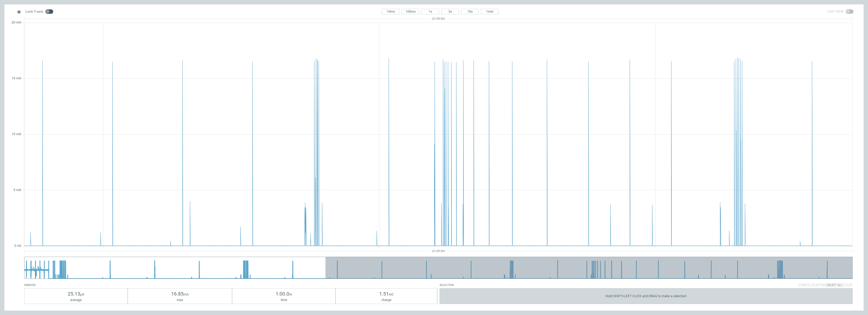The height and width of the screenshot is (315, 868).
Task: Set time window to 100ms
Action: tap(410, 11)
